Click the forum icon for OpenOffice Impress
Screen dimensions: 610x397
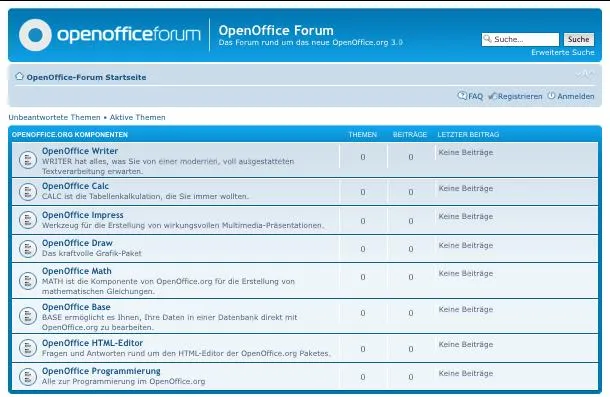[28, 220]
